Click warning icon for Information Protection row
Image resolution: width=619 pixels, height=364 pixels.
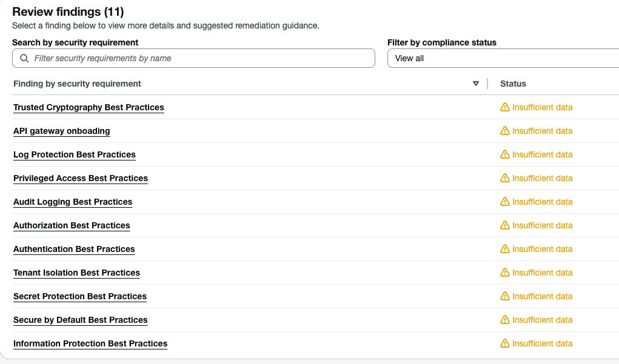point(505,343)
